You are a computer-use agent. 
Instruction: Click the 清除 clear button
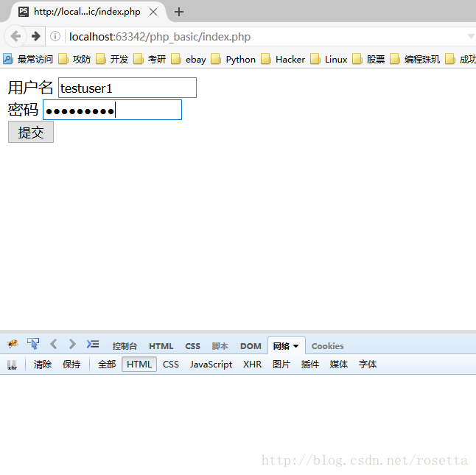point(43,365)
